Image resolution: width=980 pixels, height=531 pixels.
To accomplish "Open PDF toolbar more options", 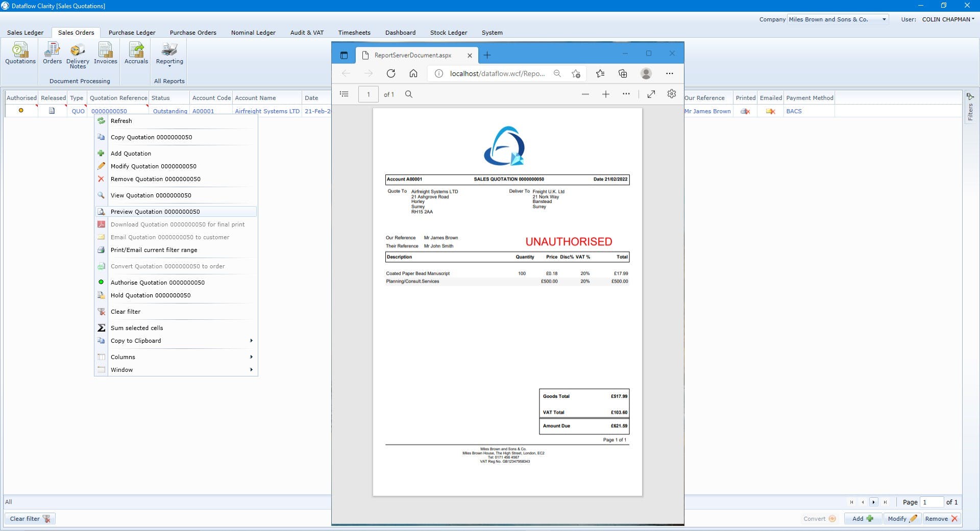I will [626, 94].
